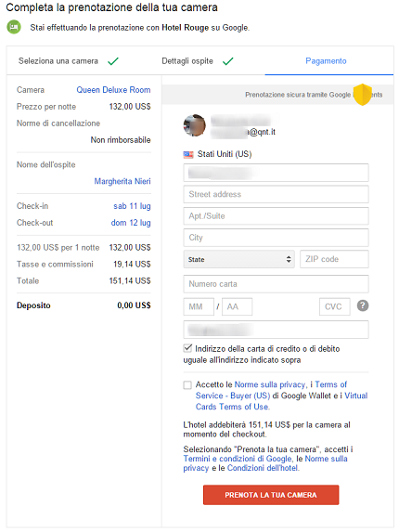Click the Completa la prenotazione della tua camera heading

click(x=112, y=7)
